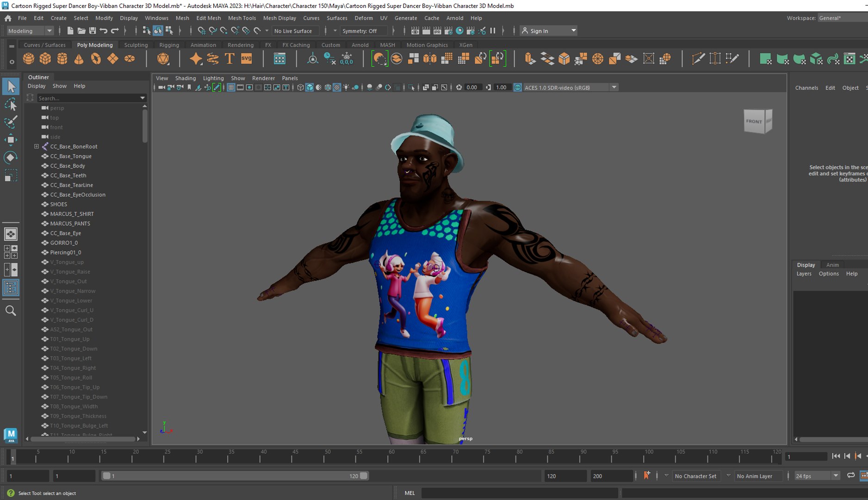Click the FRONT face of view cube
The image size is (868, 500).
point(754,121)
